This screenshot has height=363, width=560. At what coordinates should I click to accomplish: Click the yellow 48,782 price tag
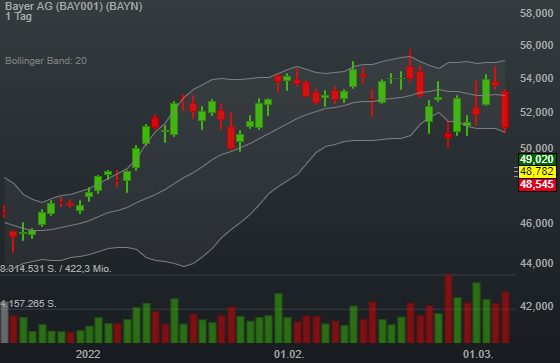point(537,172)
